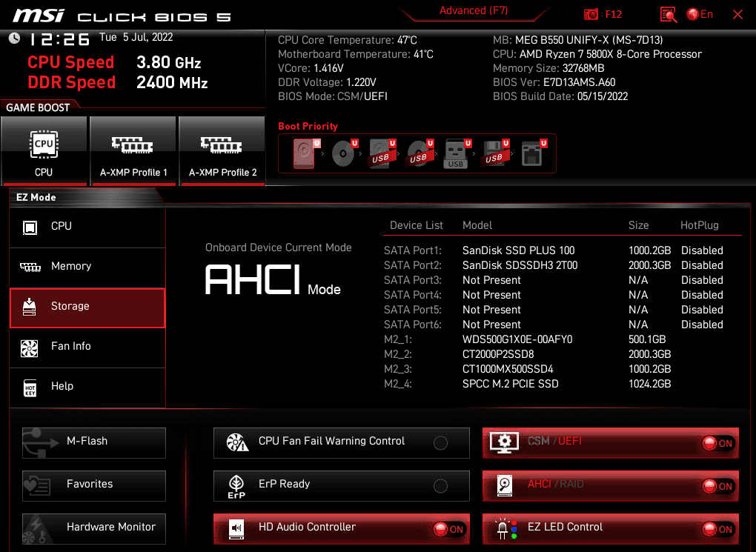Enable CPU Game Boost chip icon

[44, 144]
